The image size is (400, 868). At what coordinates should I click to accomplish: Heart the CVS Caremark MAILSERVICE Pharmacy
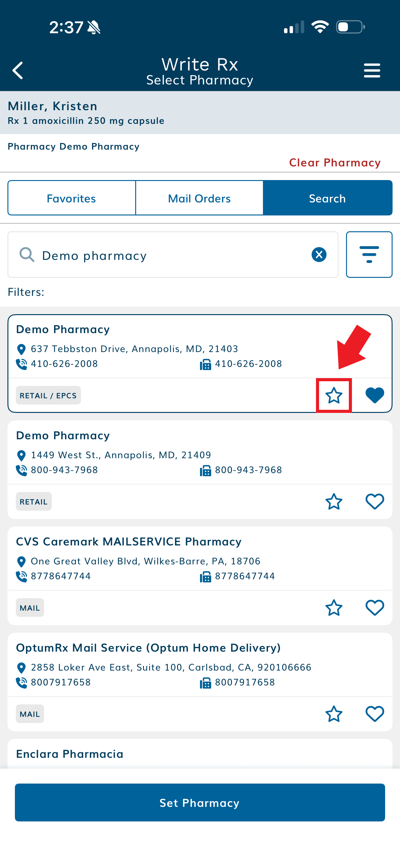[374, 608]
